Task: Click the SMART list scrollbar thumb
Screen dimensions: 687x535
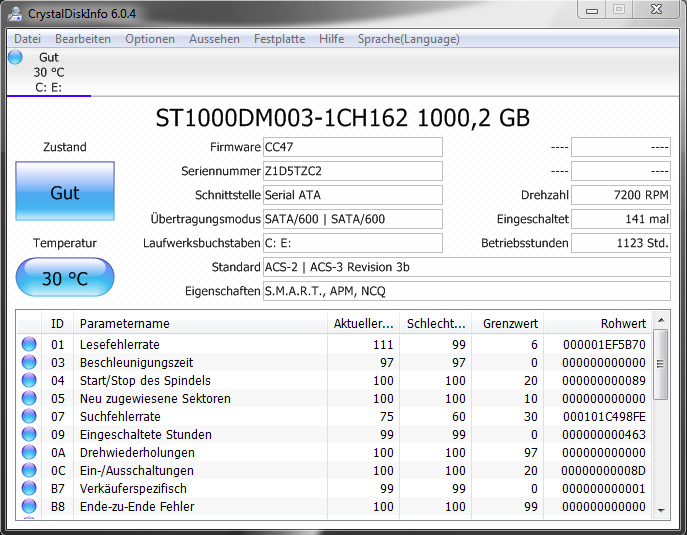Action: tap(661, 364)
